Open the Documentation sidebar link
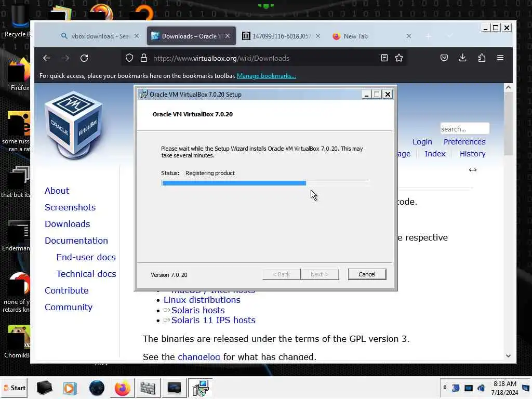The height and width of the screenshot is (399, 532). [76, 241]
